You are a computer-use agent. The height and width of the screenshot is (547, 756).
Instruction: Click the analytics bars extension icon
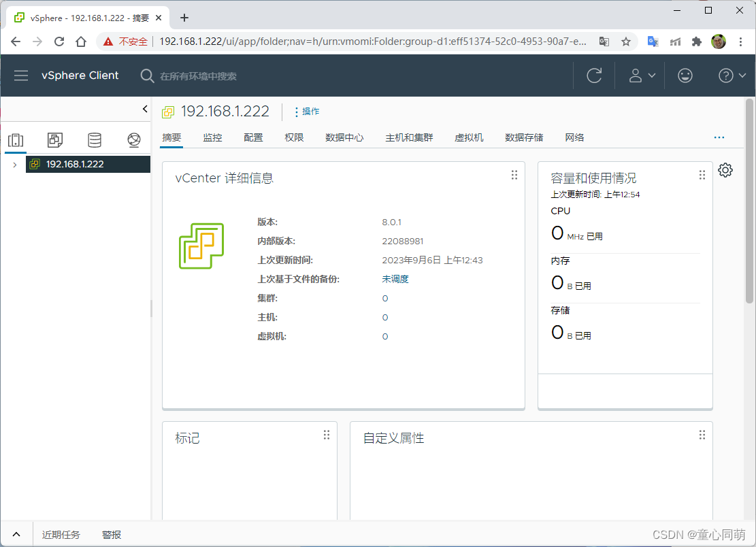coord(675,42)
